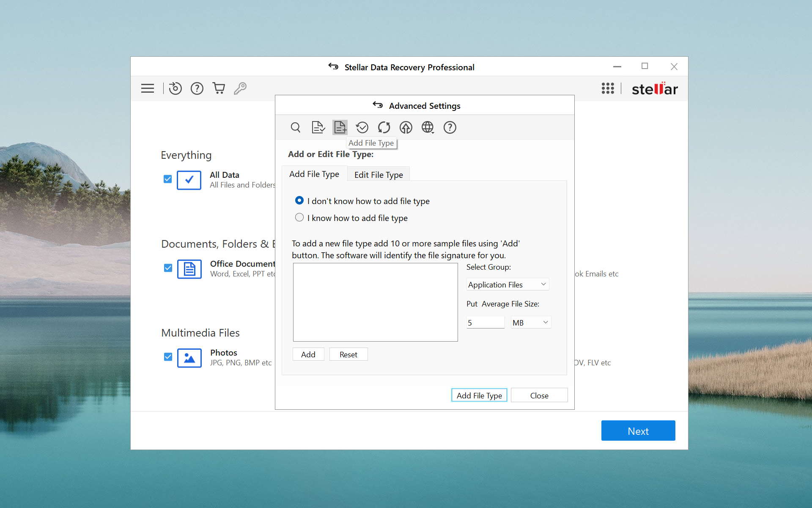Viewport: 812px width, 508px height.
Task: Open the Application Files group dropdown
Action: coord(507,284)
